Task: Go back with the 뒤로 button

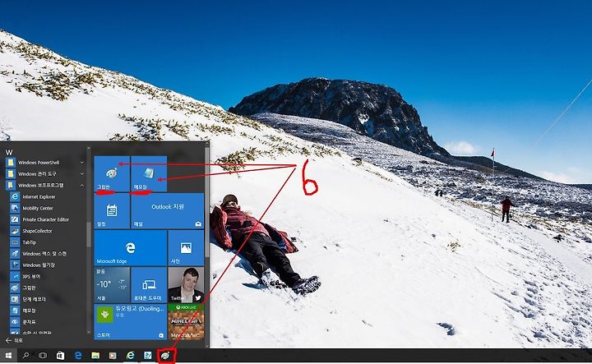Action: pyautogui.click(x=14, y=340)
